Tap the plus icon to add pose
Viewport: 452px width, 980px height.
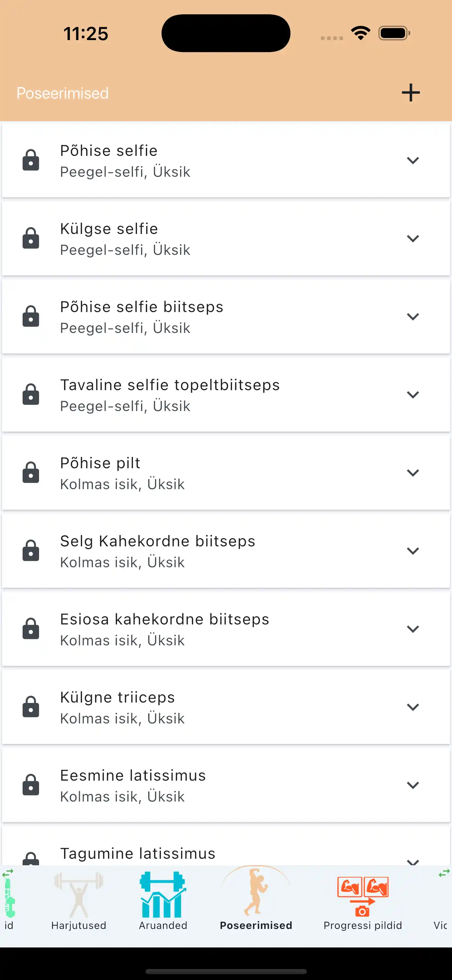click(411, 93)
